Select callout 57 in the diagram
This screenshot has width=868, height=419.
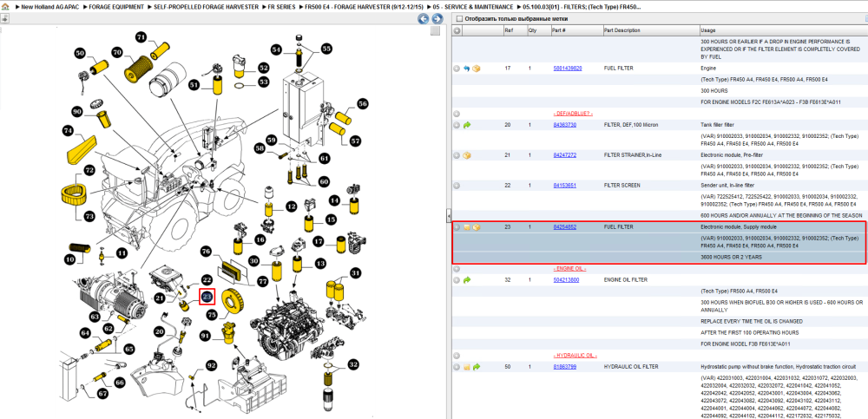(x=355, y=141)
